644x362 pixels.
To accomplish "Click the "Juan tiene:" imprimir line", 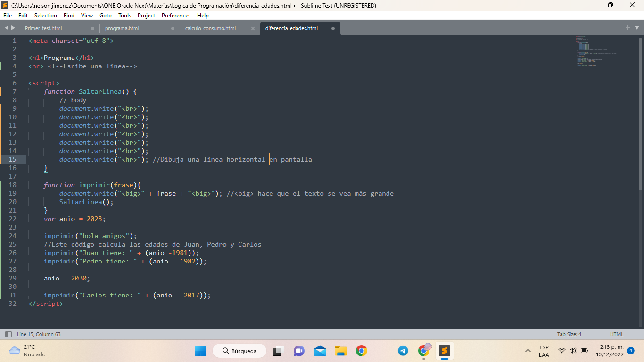I will pyautogui.click(x=122, y=253).
